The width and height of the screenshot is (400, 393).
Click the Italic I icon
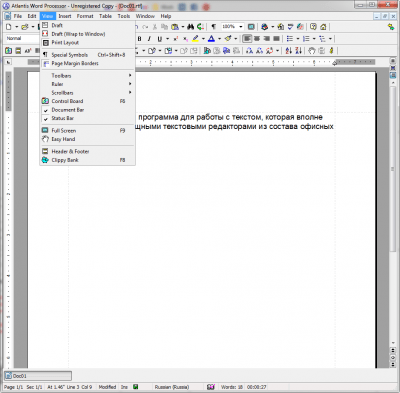149,39
